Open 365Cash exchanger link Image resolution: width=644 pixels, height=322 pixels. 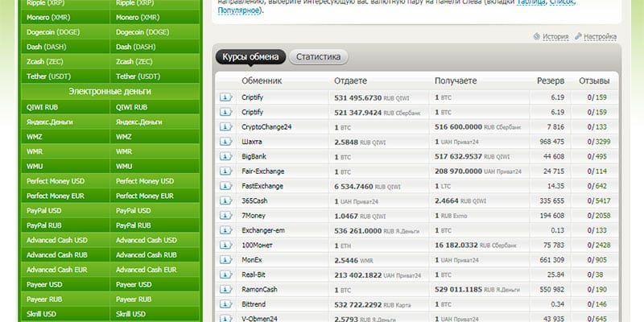[254, 200]
